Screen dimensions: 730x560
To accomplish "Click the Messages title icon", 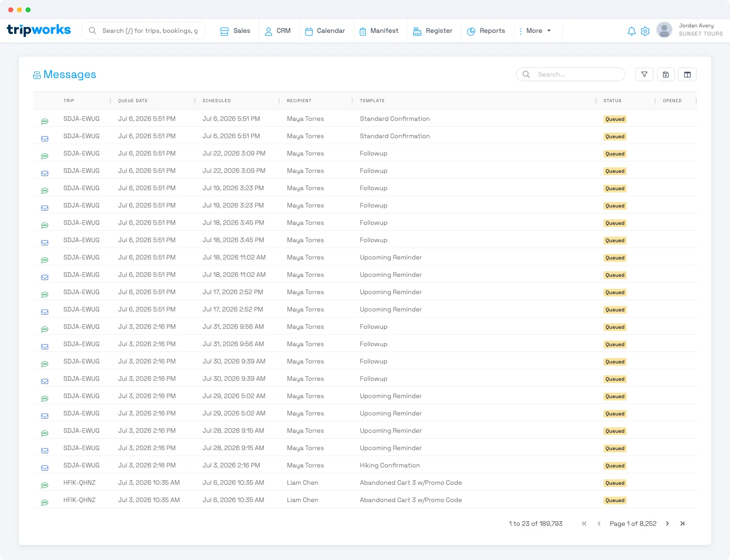I will point(37,75).
